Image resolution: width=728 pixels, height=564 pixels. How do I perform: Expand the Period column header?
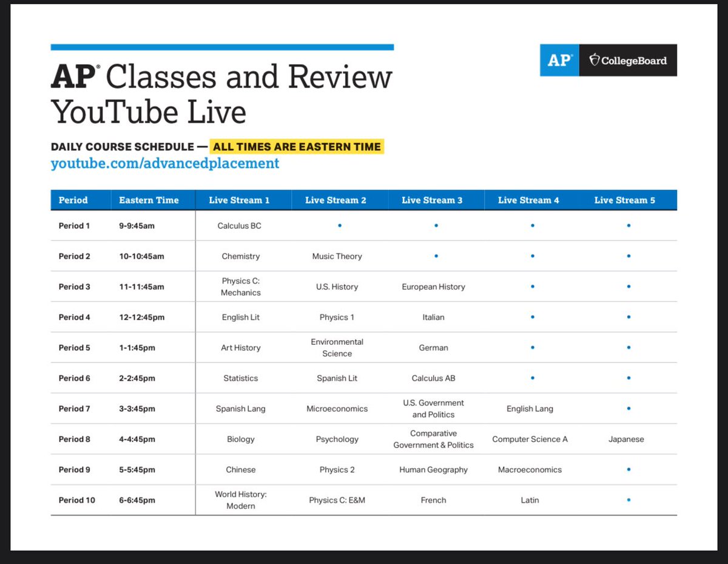pos(72,200)
